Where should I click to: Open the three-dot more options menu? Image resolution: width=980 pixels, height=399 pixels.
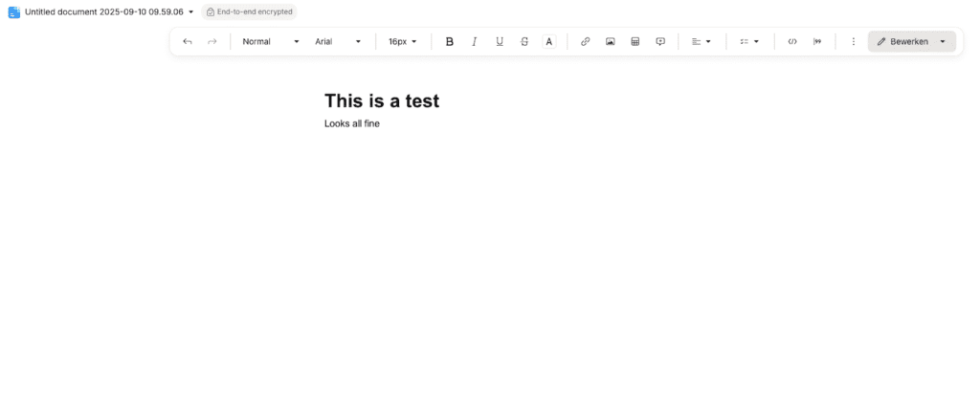tap(854, 42)
